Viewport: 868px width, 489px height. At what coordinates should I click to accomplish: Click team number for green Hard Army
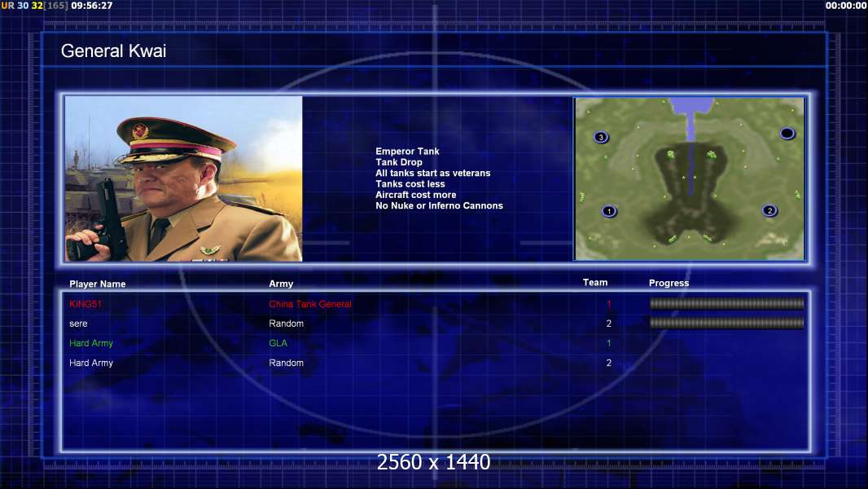609,343
